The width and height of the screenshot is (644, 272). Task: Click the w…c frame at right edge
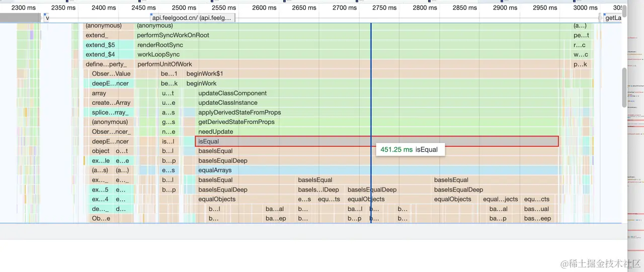(581, 54)
